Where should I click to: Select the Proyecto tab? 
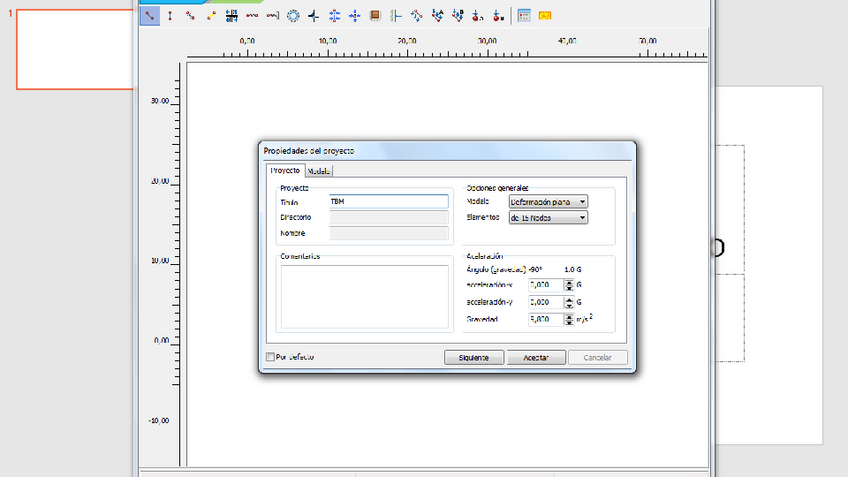click(x=284, y=171)
